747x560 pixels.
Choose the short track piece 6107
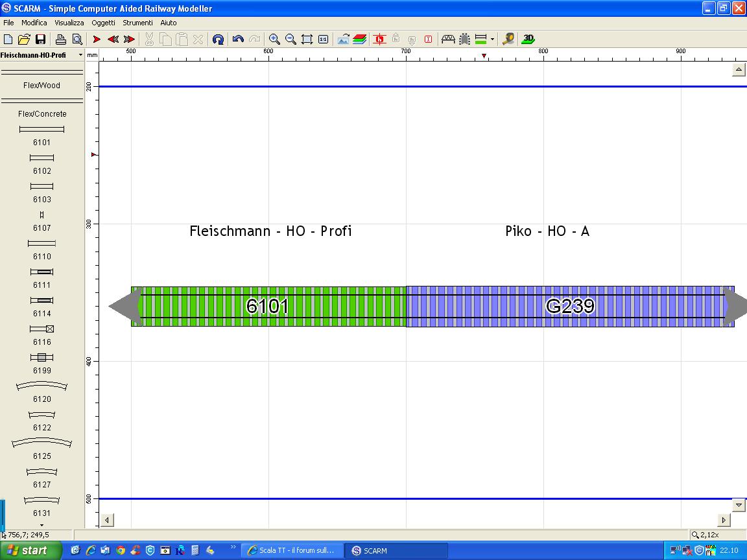tap(42, 222)
